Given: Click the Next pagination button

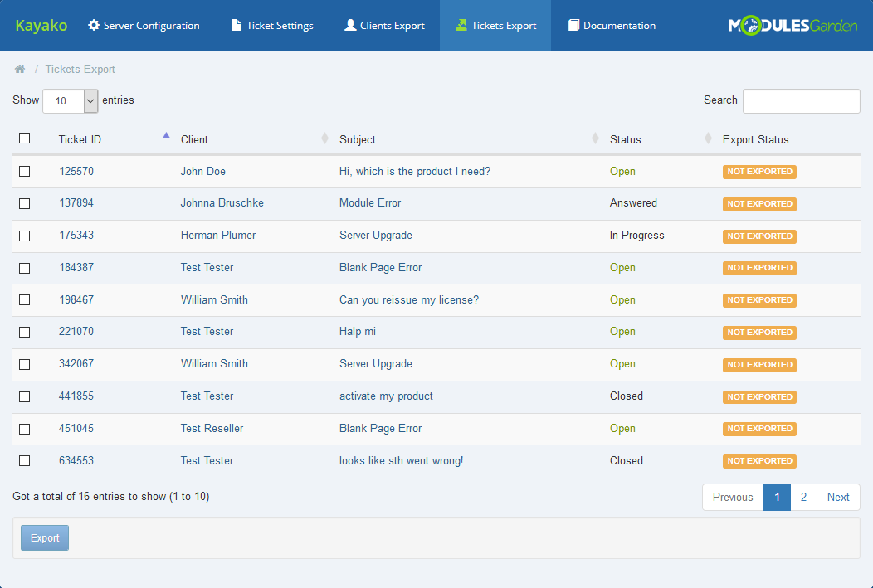Looking at the screenshot, I should 838,497.
